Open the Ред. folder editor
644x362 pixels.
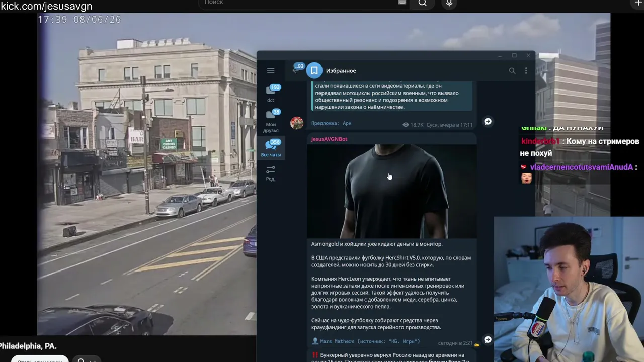coord(271,173)
